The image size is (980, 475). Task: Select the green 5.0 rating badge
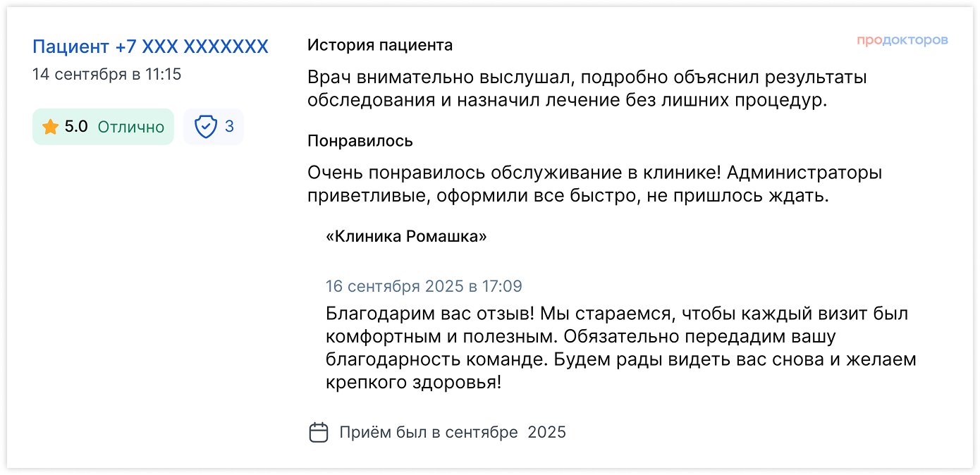(x=103, y=126)
